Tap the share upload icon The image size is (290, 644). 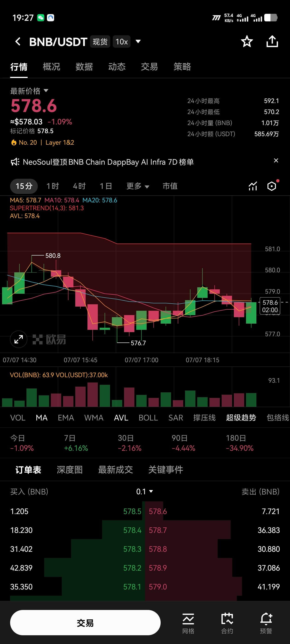point(272,41)
